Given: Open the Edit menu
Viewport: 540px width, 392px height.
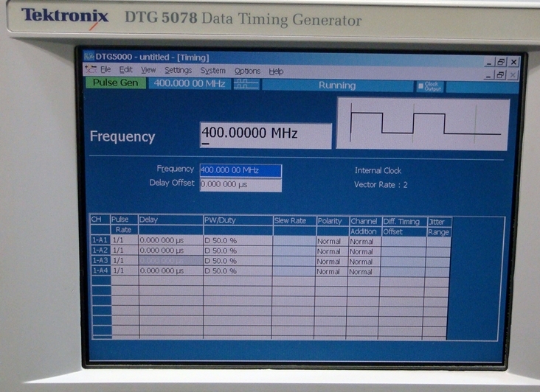Looking at the screenshot, I should pyautogui.click(x=125, y=70).
